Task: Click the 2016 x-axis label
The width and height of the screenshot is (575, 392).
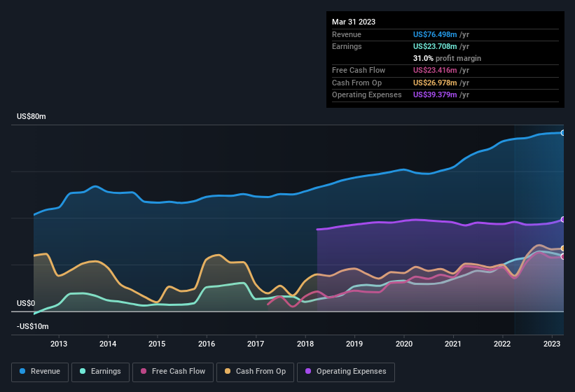Action: (x=207, y=344)
